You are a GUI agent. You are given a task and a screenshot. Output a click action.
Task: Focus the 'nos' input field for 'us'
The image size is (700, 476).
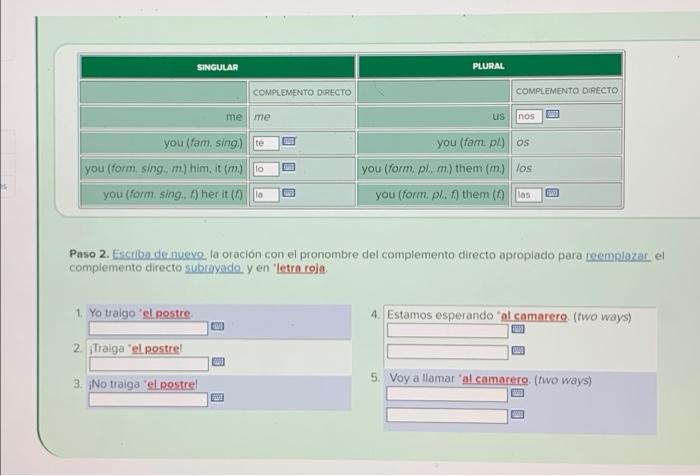coord(529,116)
